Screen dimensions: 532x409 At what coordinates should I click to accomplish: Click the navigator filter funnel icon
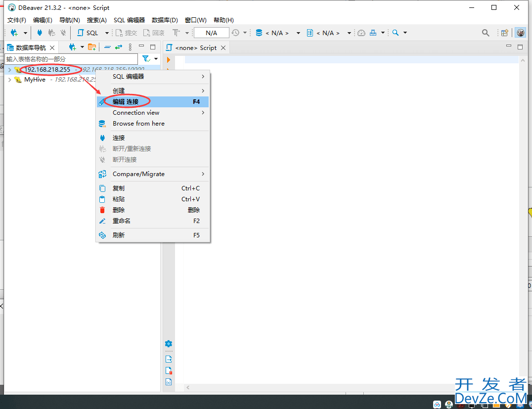tap(146, 59)
